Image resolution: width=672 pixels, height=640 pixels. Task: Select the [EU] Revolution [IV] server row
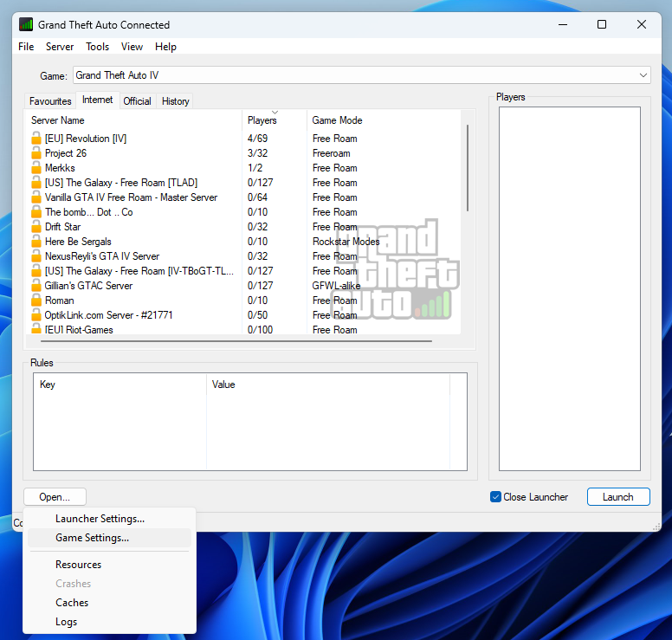point(243,138)
